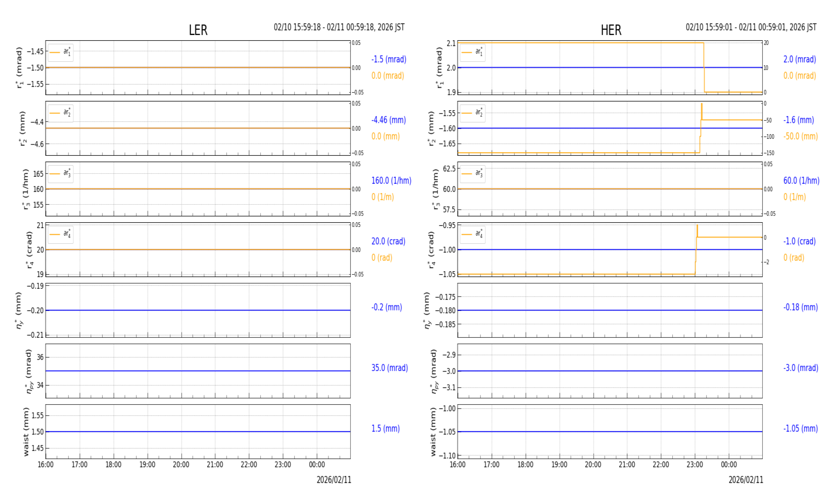Select the ∂r3* legend in the LER r3 plot

[61, 174]
